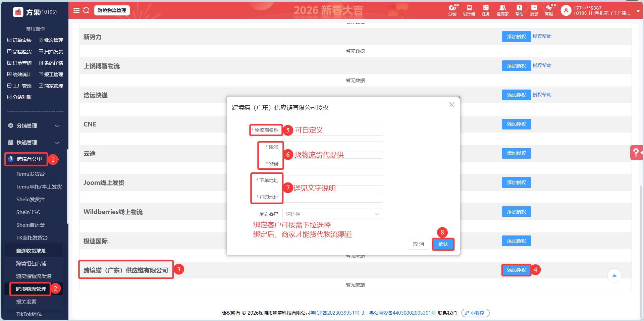
Task: Open 授权帮助 link for 新势力
Action: pyautogui.click(x=542, y=36)
